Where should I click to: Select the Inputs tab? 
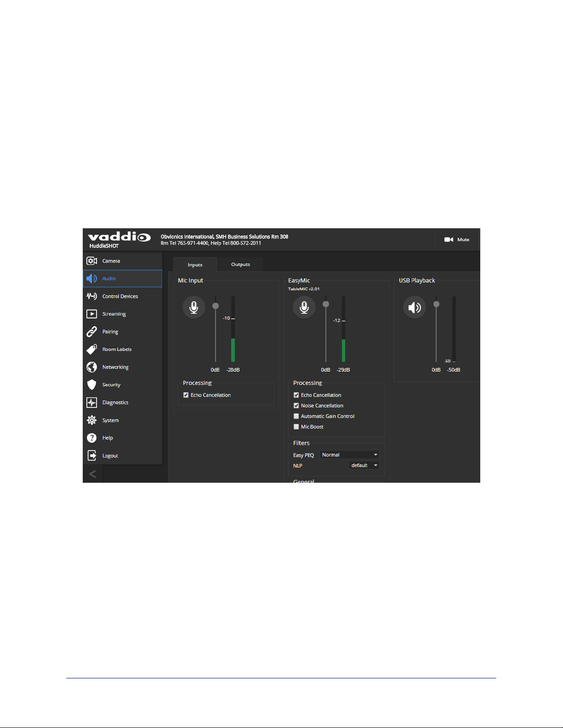click(x=195, y=265)
